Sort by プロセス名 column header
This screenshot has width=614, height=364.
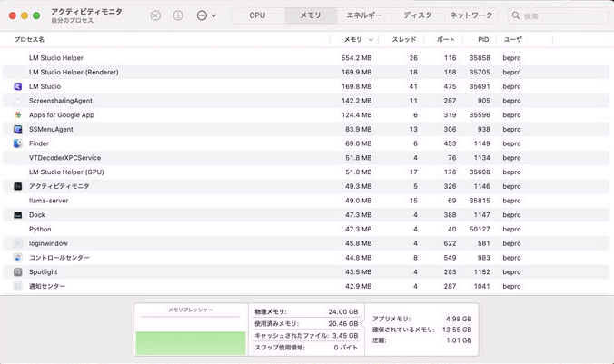30,40
